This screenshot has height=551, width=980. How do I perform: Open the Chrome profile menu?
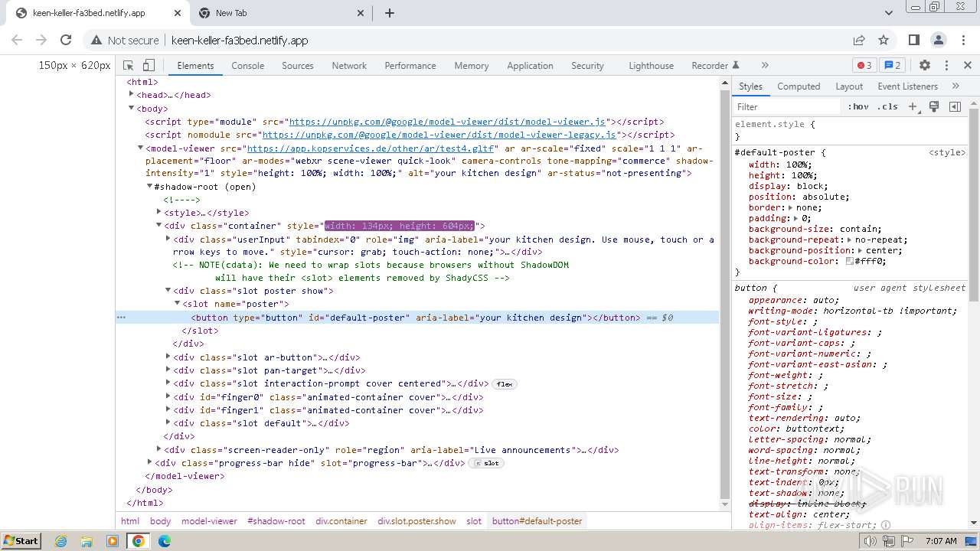pos(939,40)
